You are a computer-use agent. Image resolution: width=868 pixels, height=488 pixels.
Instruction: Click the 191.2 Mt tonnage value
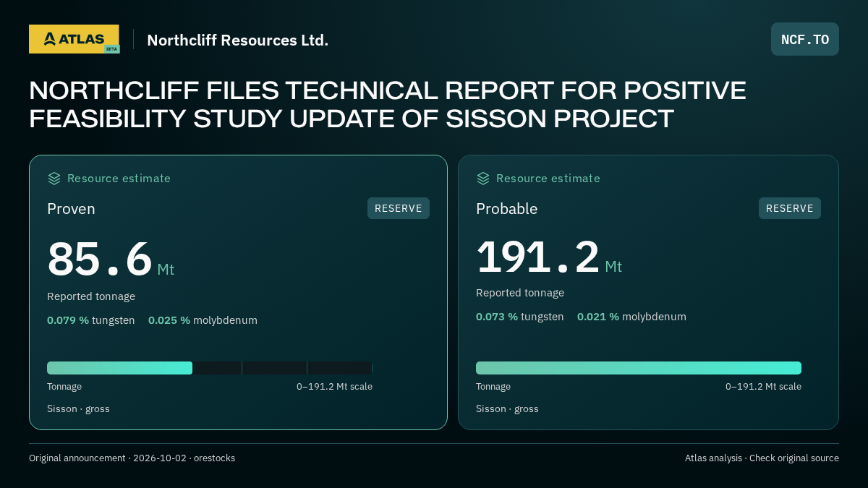pos(549,257)
